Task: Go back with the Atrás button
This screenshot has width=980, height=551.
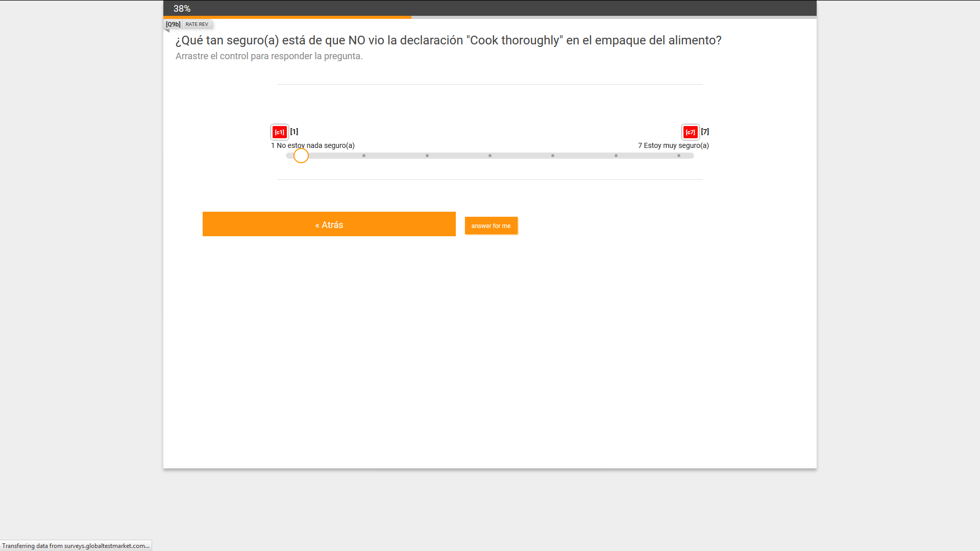Action: click(329, 224)
